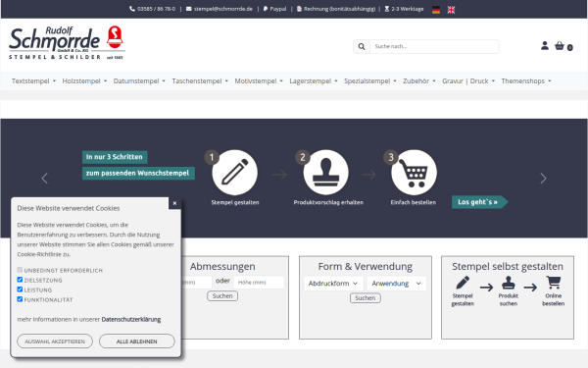This screenshot has width=588, height=368.
Task: Click Alle ablehnen button
Action: (137, 342)
